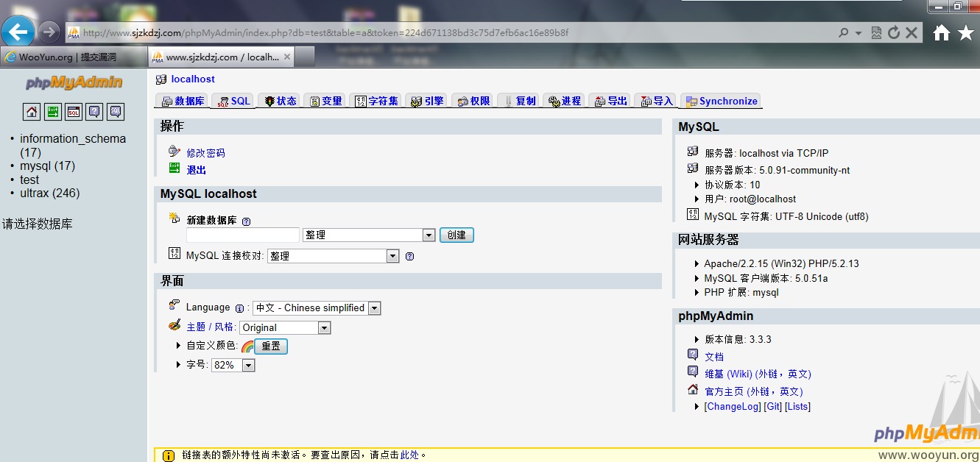Expand the MySQL 连接校对 collation dropdown
The width and height of the screenshot is (980, 462).
(x=334, y=256)
